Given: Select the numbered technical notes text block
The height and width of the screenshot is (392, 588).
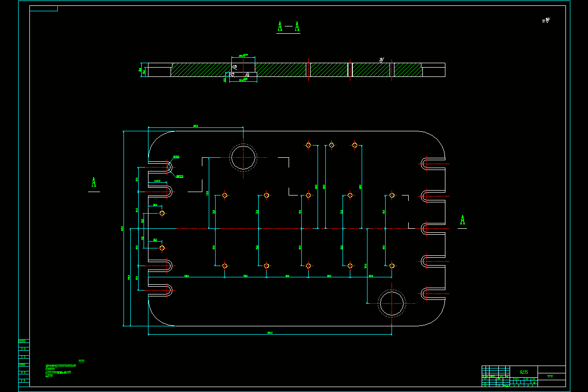Looking at the screenshot, I should tap(61, 371).
